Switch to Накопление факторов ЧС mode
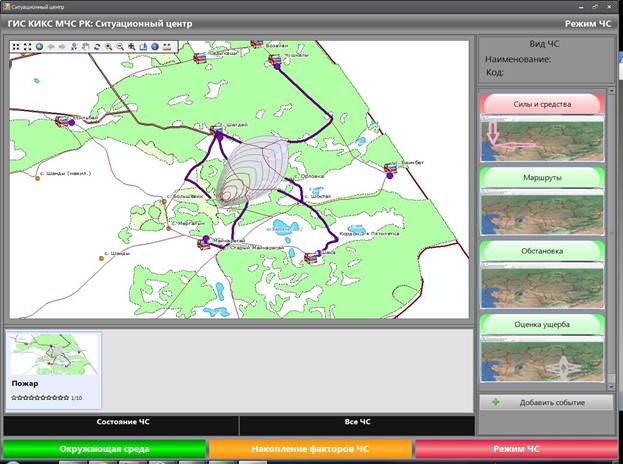The height and width of the screenshot is (464, 623). [310, 449]
